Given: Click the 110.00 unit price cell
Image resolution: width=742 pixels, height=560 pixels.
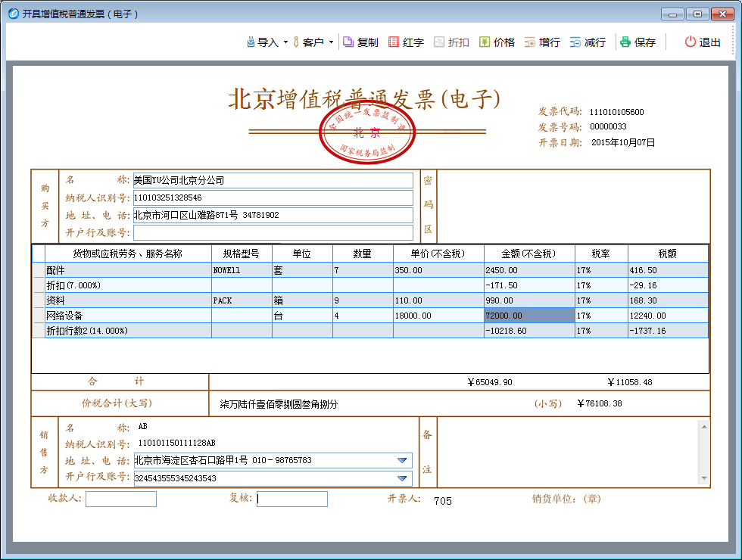Looking at the screenshot, I should click(438, 300).
